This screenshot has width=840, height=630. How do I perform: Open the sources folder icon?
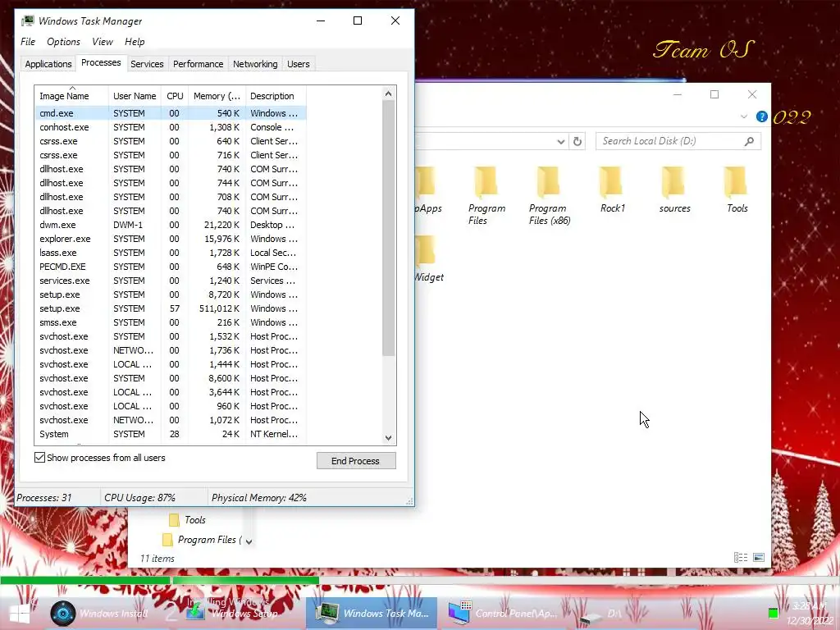pos(674,183)
